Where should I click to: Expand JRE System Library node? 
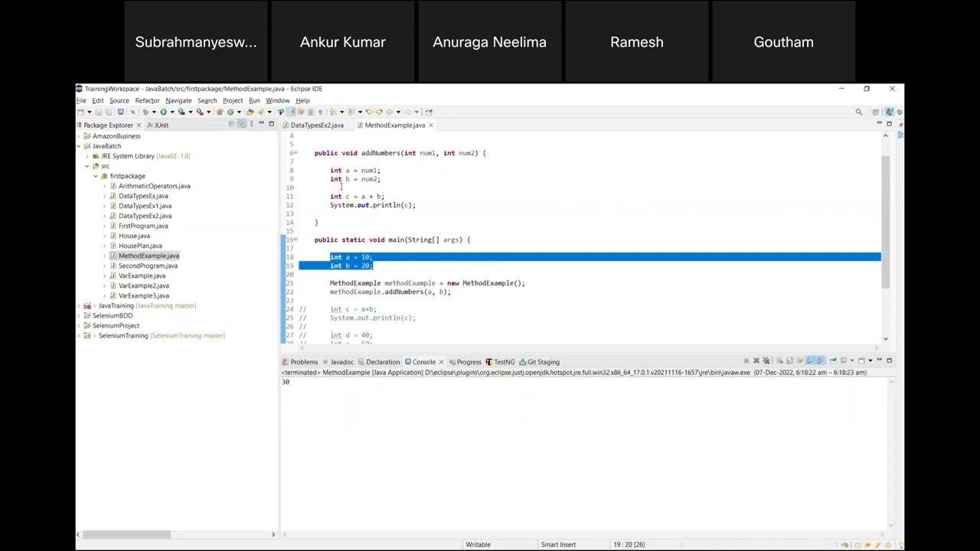87,156
